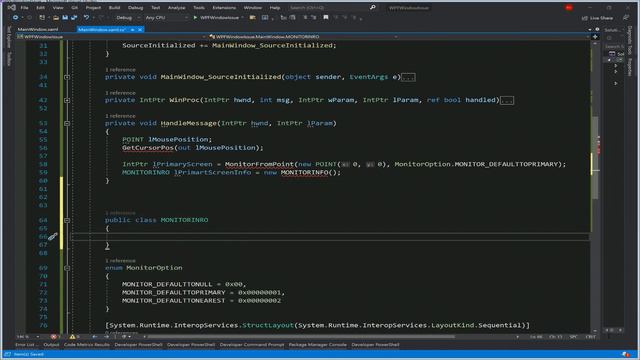Click the navigate backward toolbar icon
The height and width of the screenshot is (360, 640).
(x=16, y=18)
